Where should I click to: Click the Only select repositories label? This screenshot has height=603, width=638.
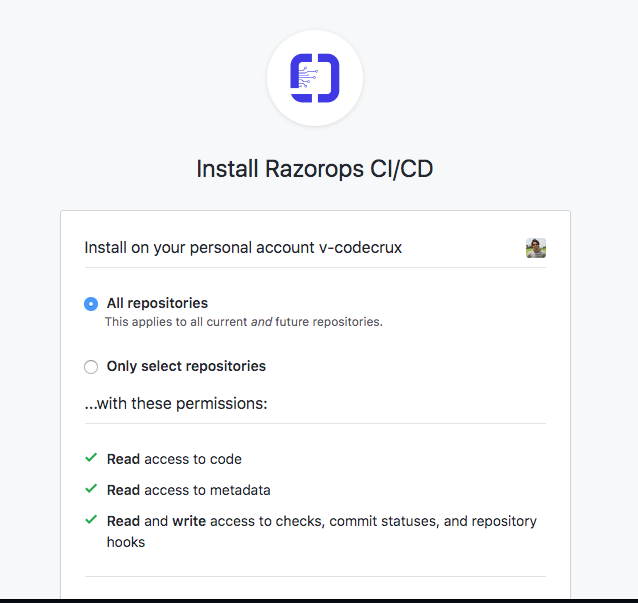[186, 366]
